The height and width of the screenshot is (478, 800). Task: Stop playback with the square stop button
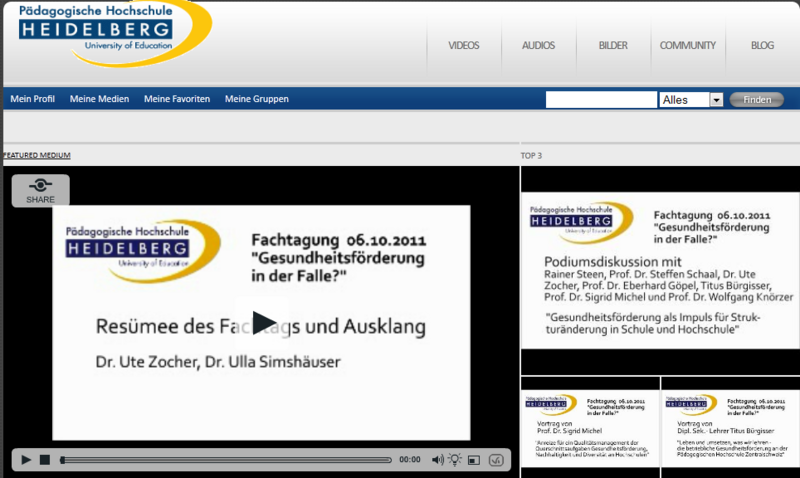coord(45,460)
